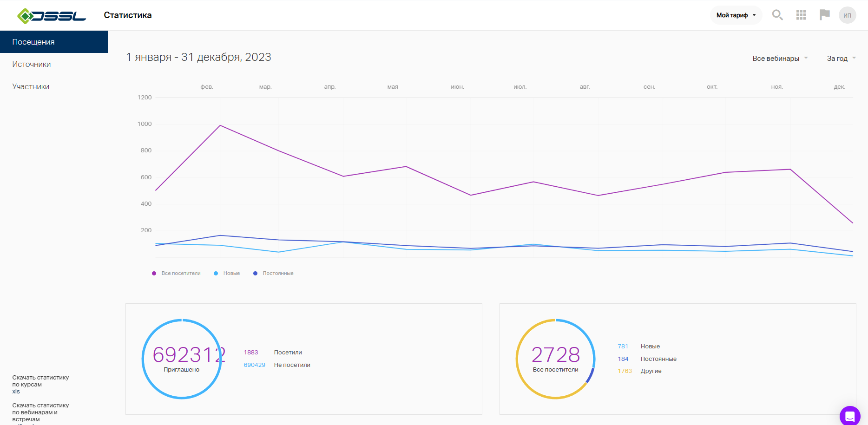Download course statistics xls link
This screenshot has height=425, width=868.
(40, 385)
